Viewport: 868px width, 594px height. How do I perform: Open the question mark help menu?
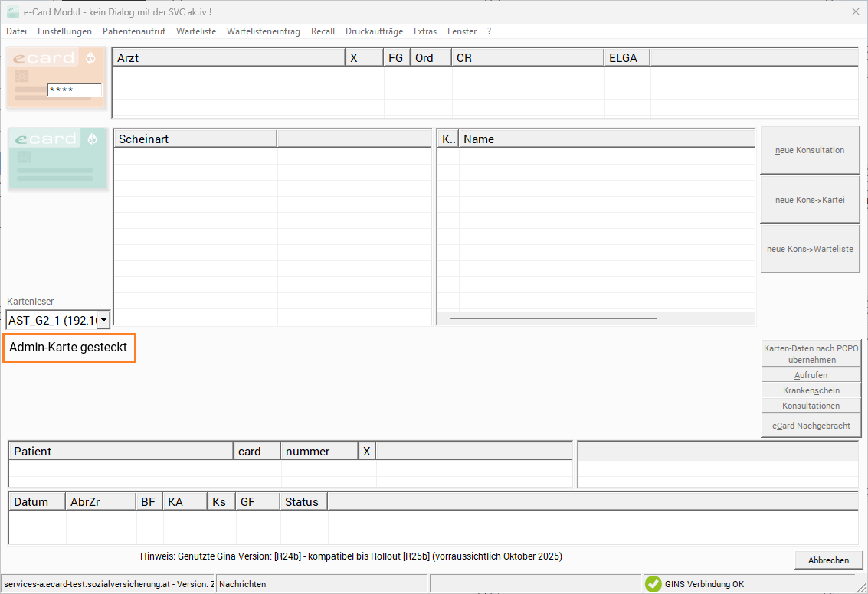(489, 31)
